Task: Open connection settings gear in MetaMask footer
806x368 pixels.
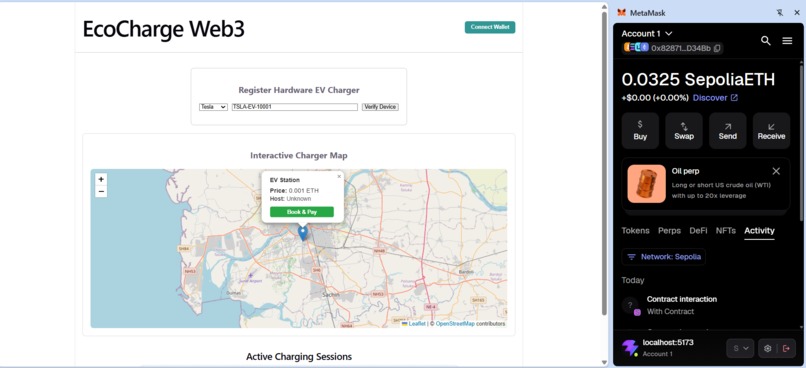Action: (767, 348)
